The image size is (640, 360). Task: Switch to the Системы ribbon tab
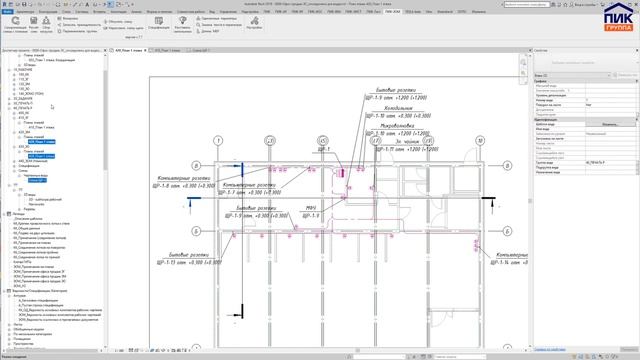[82, 12]
